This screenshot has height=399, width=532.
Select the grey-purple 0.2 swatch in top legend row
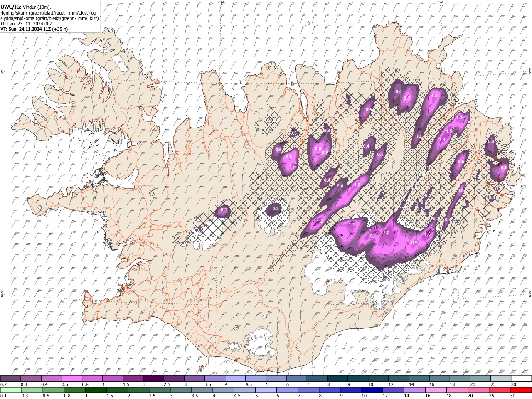click(x=10, y=378)
